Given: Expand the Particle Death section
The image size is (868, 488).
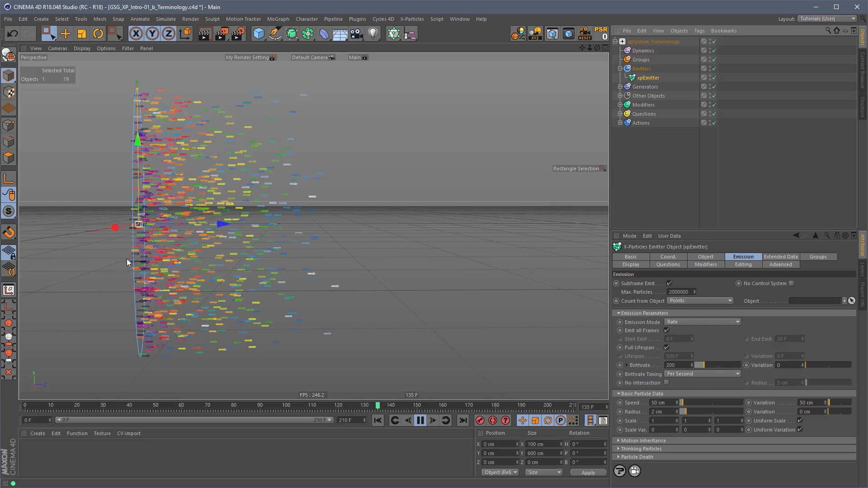Looking at the screenshot, I should coord(637,457).
